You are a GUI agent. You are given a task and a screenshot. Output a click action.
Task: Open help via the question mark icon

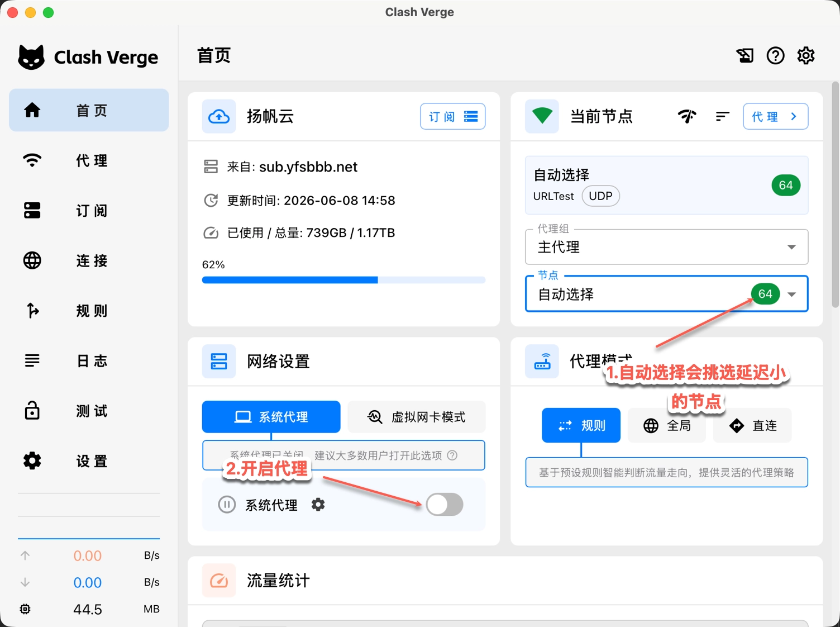775,55
